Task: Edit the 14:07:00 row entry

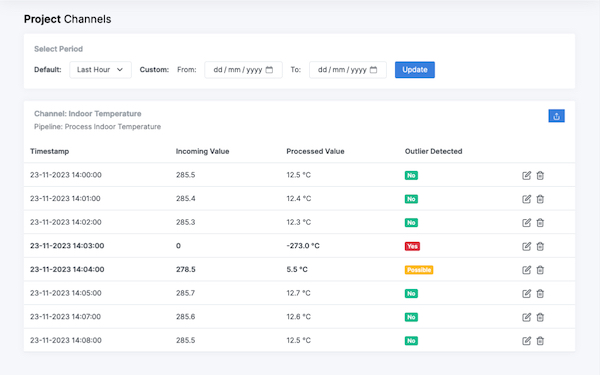Action: pos(527,317)
